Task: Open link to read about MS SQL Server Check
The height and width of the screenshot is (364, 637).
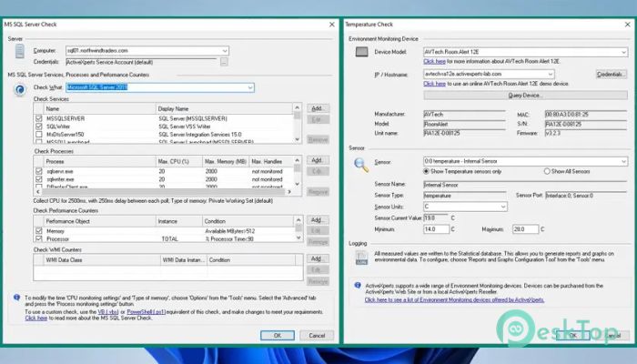Action: tap(36, 318)
